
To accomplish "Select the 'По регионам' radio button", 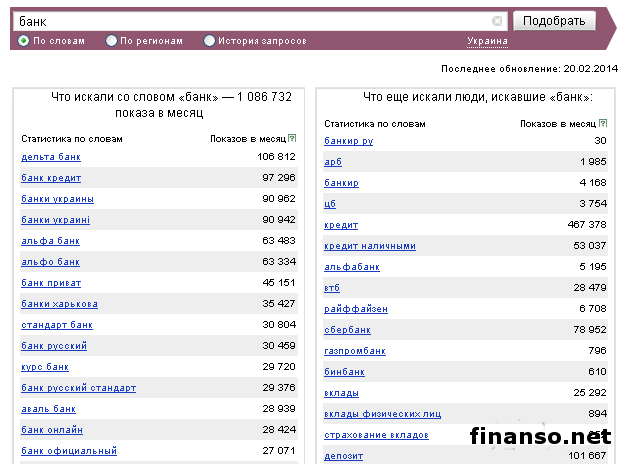I will [x=110, y=41].
